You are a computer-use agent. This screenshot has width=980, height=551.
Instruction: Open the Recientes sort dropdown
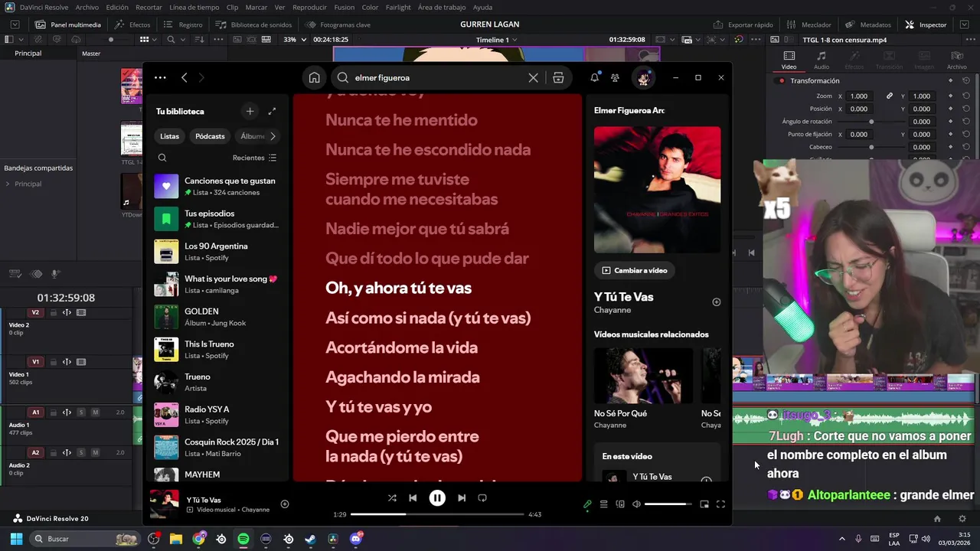pyautogui.click(x=254, y=158)
